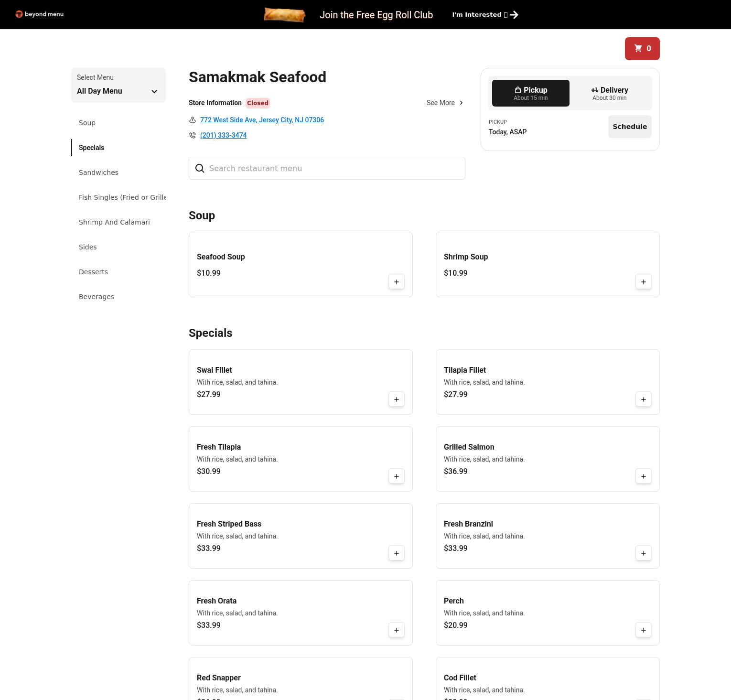731x700 pixels.
Task: Click plus icon for Perch
Action: (x=643, y=630)
